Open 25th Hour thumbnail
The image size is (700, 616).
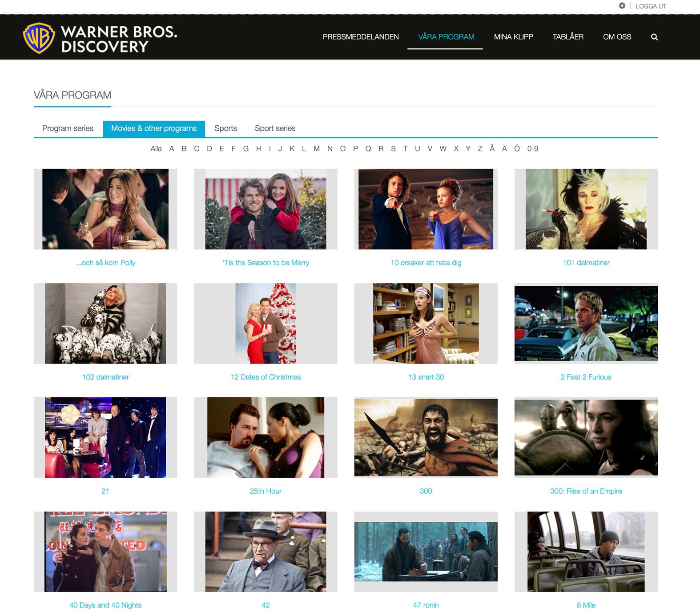tap(266, 438)
